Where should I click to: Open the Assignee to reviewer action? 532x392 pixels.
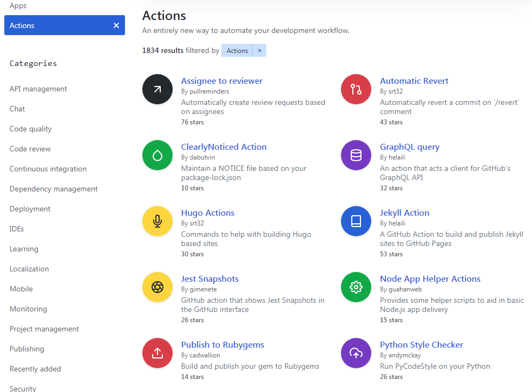tap(222, 81)
